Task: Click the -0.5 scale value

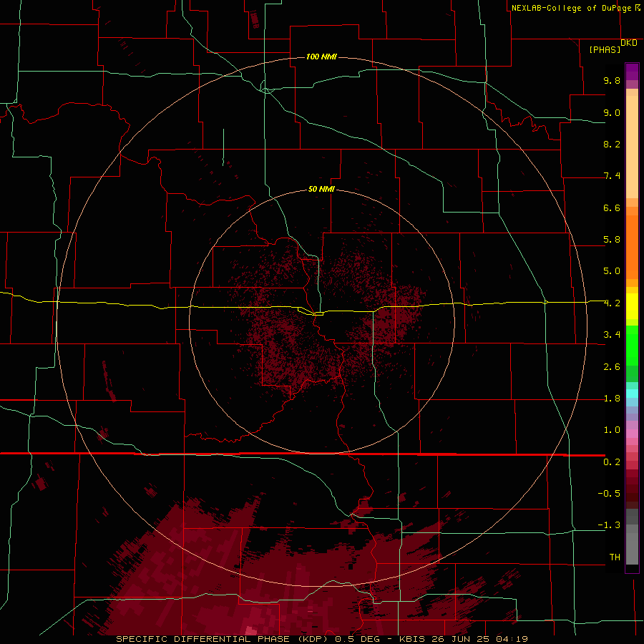Action: click(609, 494)
